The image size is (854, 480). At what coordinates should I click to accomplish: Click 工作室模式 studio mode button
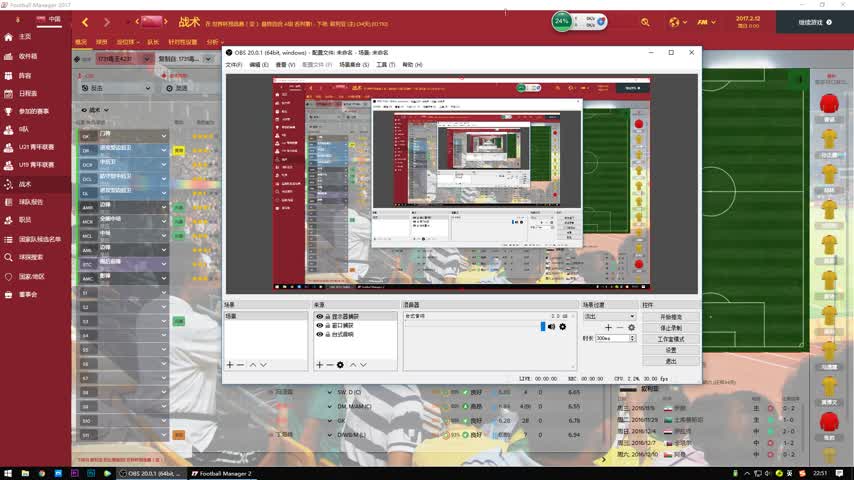[671, 339]
